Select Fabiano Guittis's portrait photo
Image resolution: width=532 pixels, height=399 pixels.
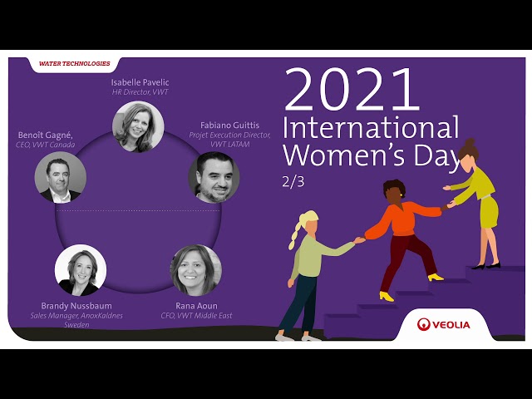pos(214,177)
